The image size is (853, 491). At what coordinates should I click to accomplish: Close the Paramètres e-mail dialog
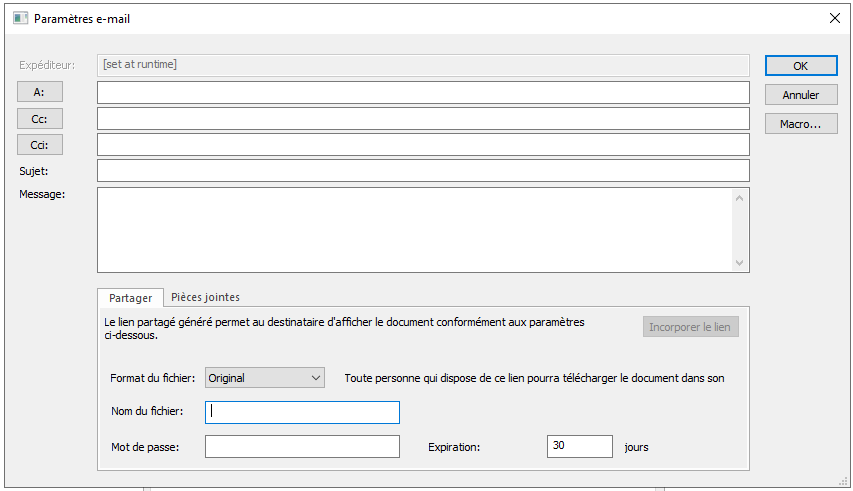tap(835, 18)
